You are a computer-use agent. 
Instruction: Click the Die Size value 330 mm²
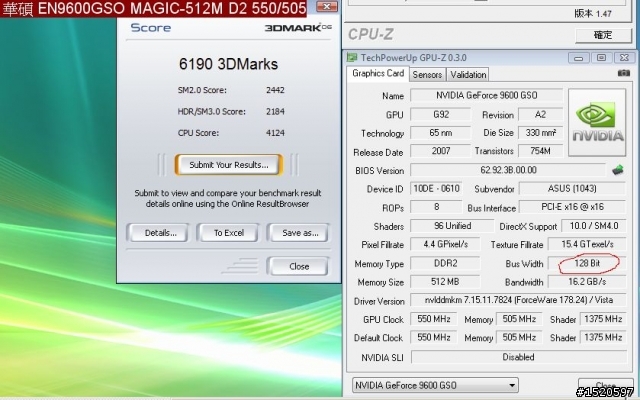pos(540,133)
